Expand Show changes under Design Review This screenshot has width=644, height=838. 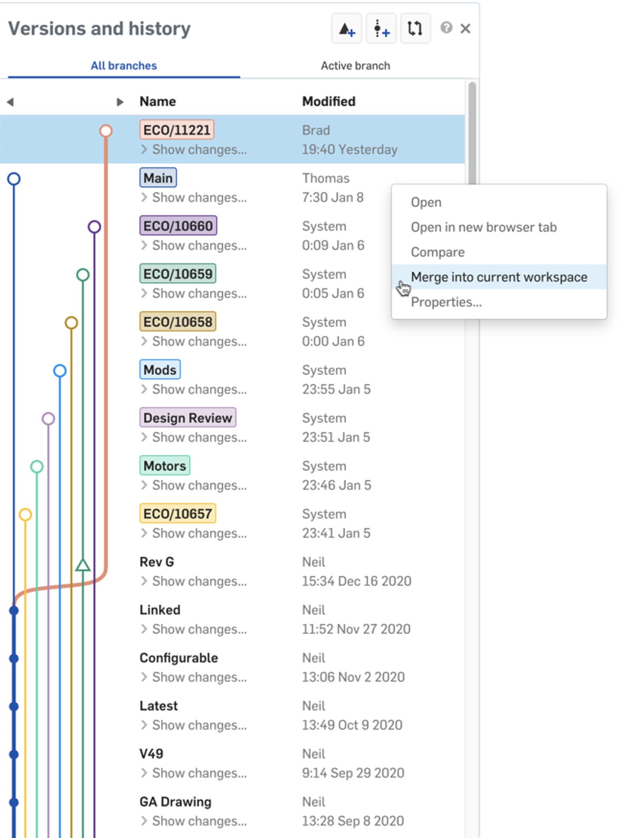[x=199, y=438]
